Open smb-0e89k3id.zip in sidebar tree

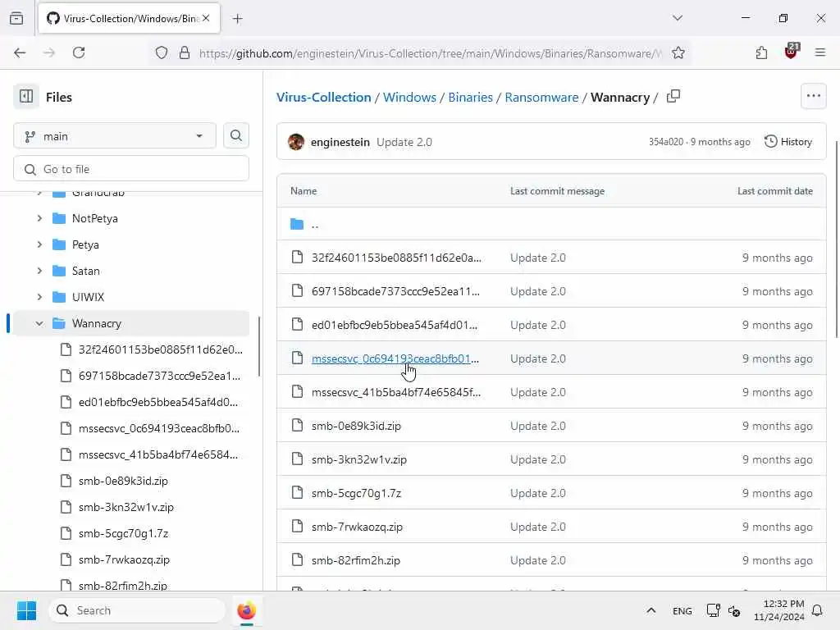point(123,481)
